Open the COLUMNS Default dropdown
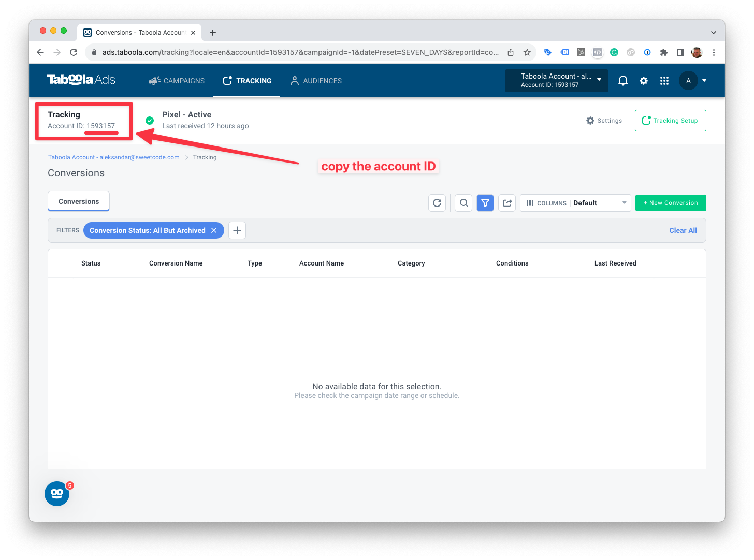 [575, 202]
